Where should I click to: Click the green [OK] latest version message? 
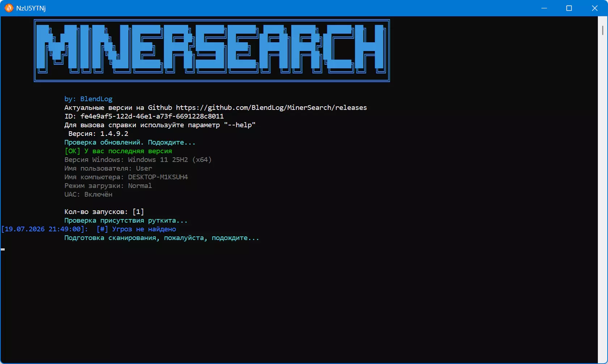pos(118,151)
